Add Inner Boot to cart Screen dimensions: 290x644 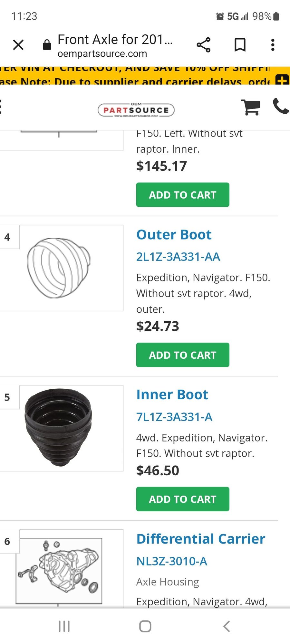coord(182,499)
